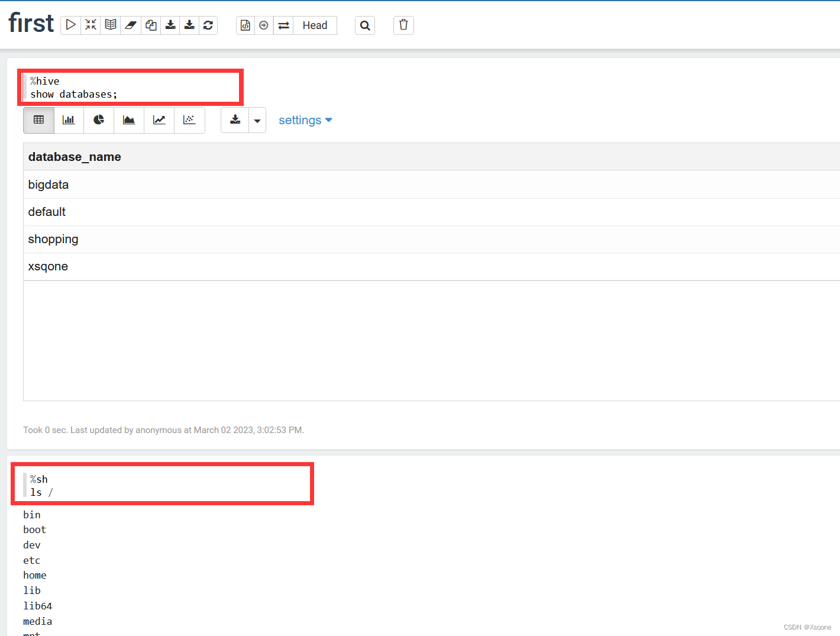Clone this note with the copy icon
This screenshot has width=840, height=636.
coord(151,25)
